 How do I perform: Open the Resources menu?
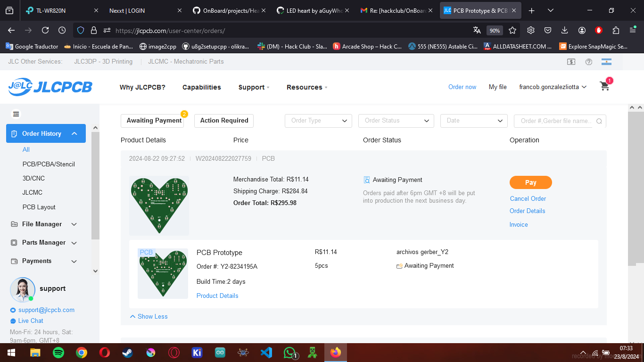[307, 87]
